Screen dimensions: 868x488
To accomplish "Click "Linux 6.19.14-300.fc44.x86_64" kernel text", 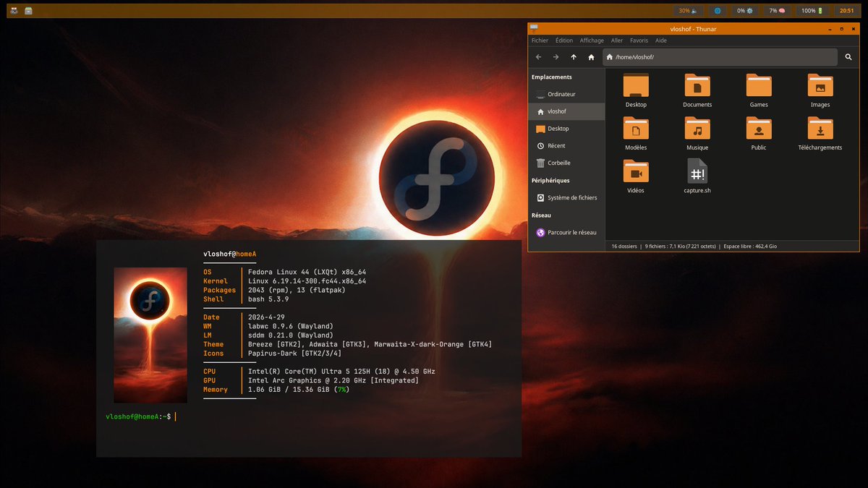I will tap(307, 281).
